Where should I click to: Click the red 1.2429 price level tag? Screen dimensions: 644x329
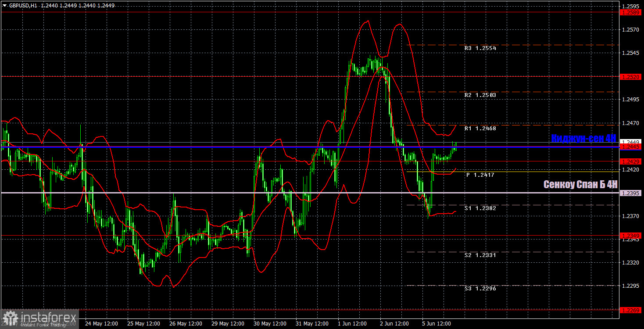(x=631, y=161)
